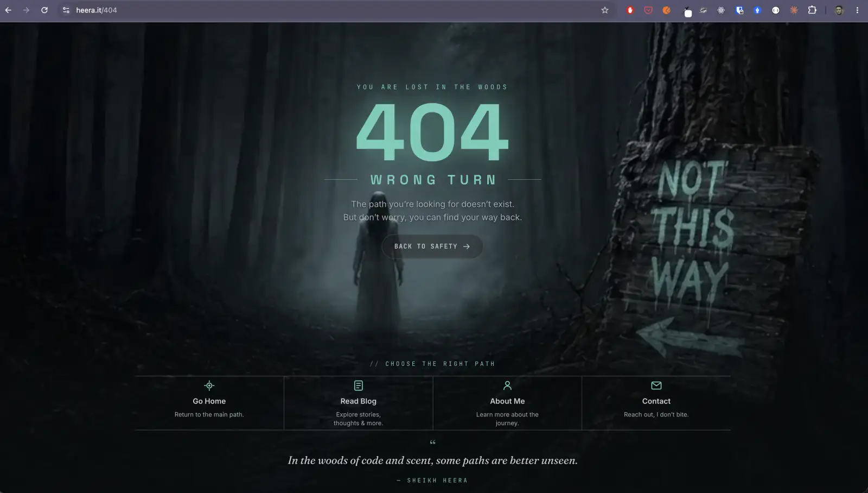Screen dimensions: 868x493
Task: Open the red stop-hand blocker extension
Action: [630, 10]
